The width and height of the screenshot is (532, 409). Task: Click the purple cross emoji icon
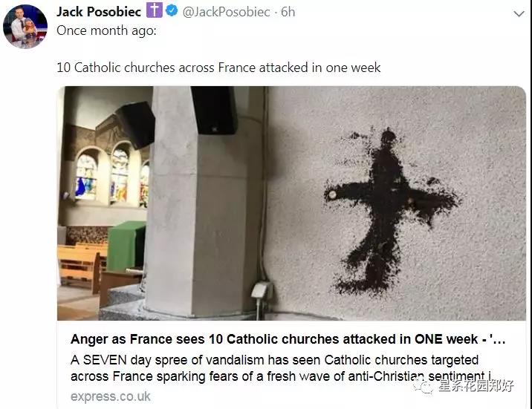pyautogui.click(x=155, y=10)
